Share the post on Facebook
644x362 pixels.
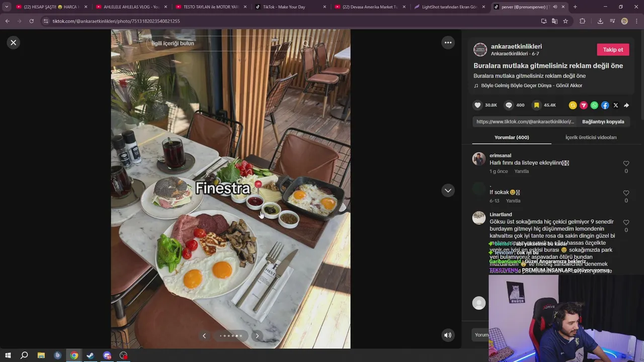click(605, 105)
